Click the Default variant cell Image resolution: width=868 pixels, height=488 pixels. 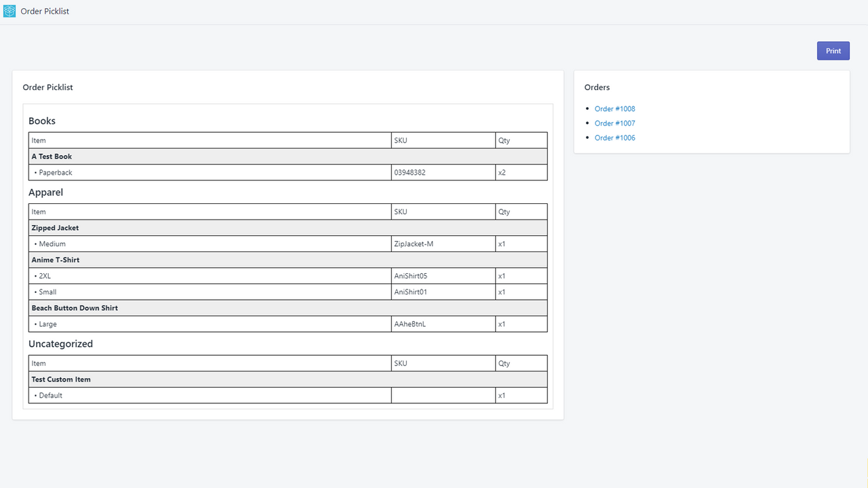pyautogui.click(x=210, y=395)
